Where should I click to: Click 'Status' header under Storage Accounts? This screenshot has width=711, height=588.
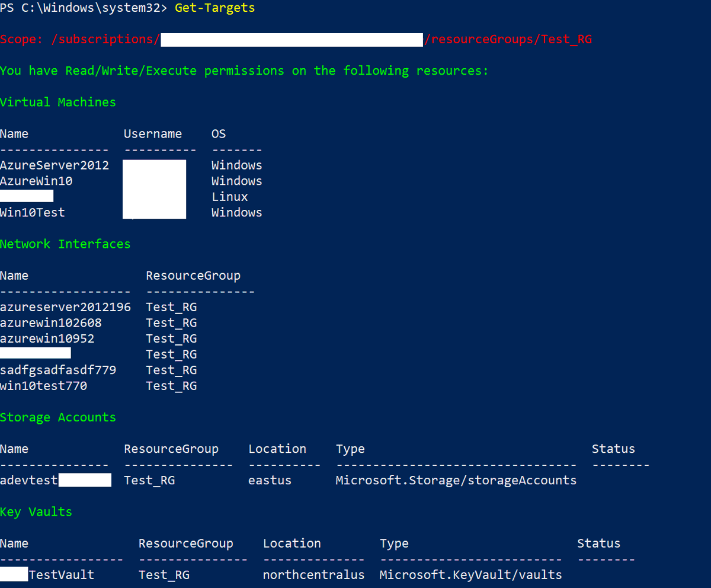point(613,449)
